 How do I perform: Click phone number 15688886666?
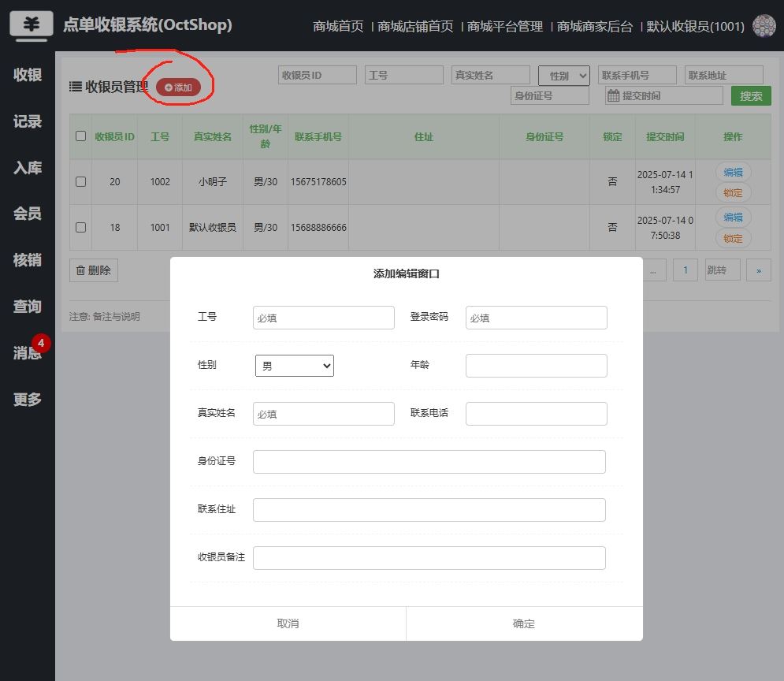point(318,227)
